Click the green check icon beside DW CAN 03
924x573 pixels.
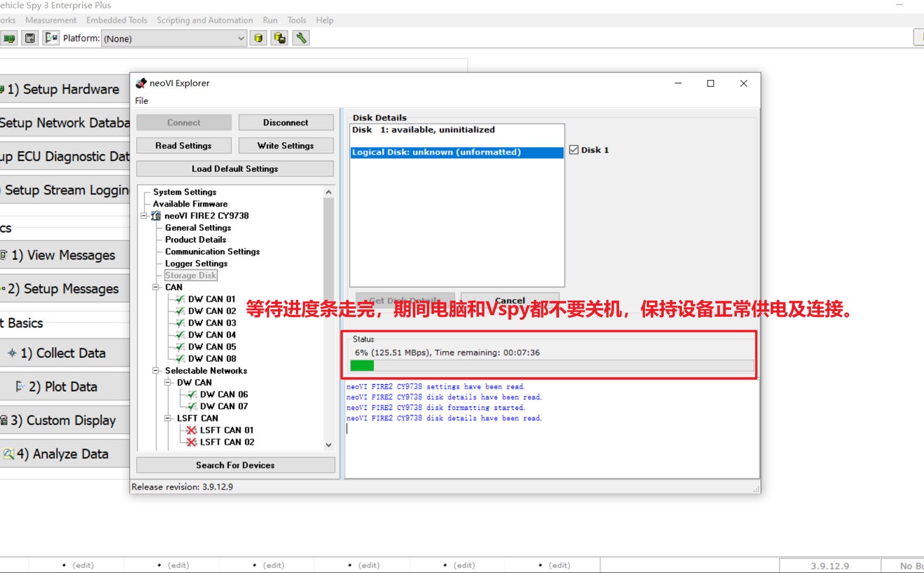(180, 323)
